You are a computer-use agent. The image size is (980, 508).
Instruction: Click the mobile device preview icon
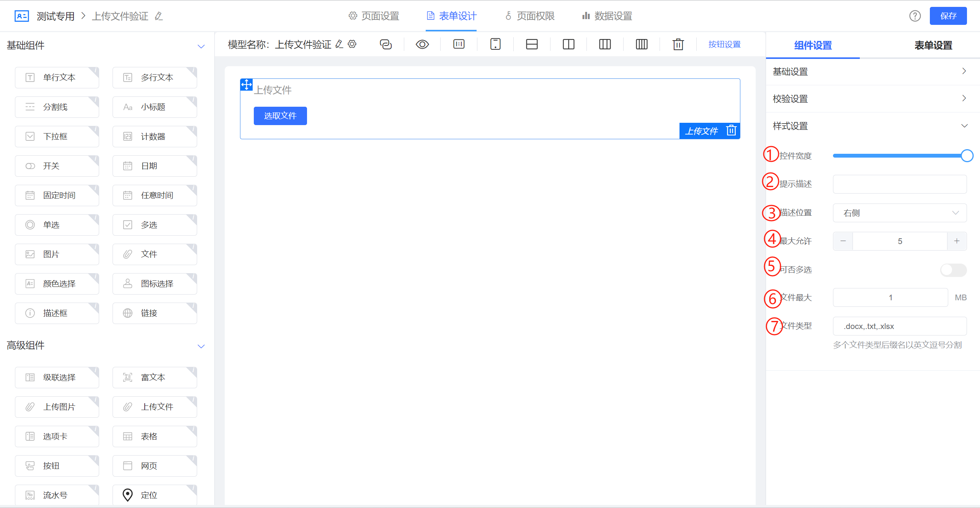pos(495,44)
